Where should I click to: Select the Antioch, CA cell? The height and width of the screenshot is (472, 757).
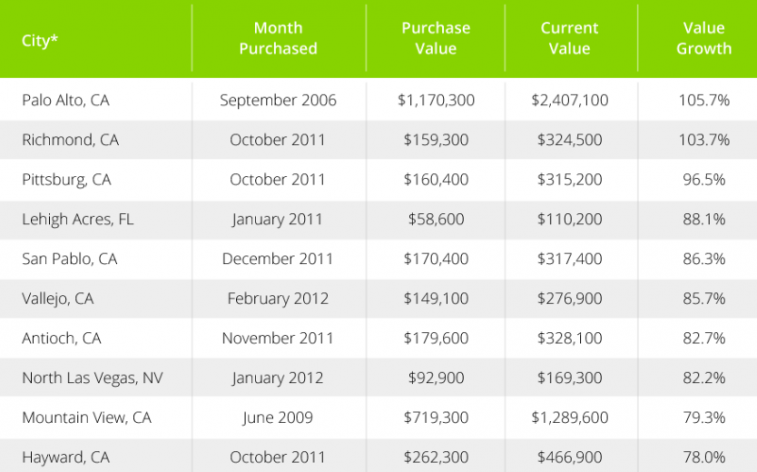click(62, 339)
